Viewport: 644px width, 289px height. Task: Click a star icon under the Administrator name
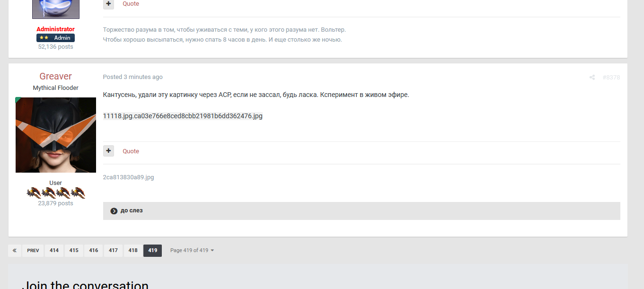[x=41, y=37]
